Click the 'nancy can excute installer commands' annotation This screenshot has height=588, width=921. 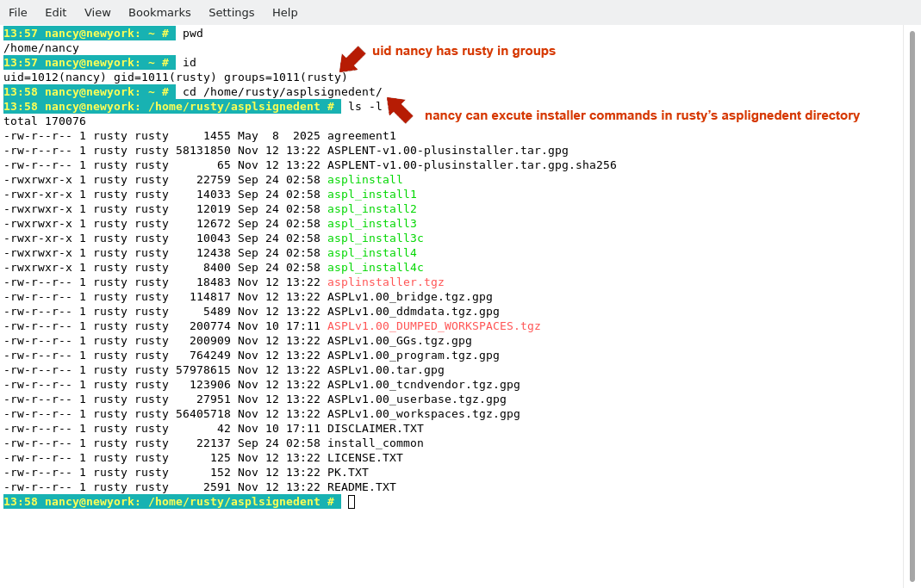(642, 115)
